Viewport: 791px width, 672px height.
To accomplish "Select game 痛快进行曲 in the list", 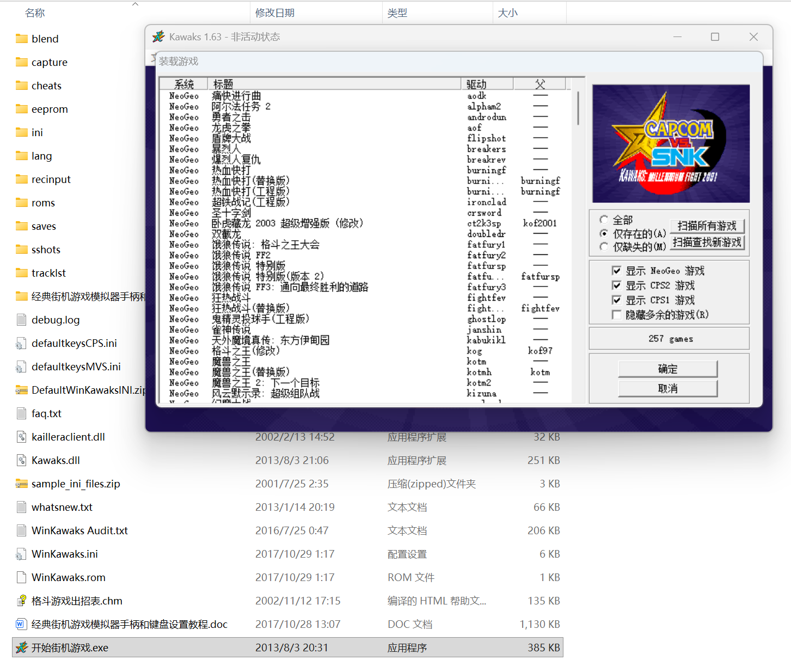I will (236, 96).
